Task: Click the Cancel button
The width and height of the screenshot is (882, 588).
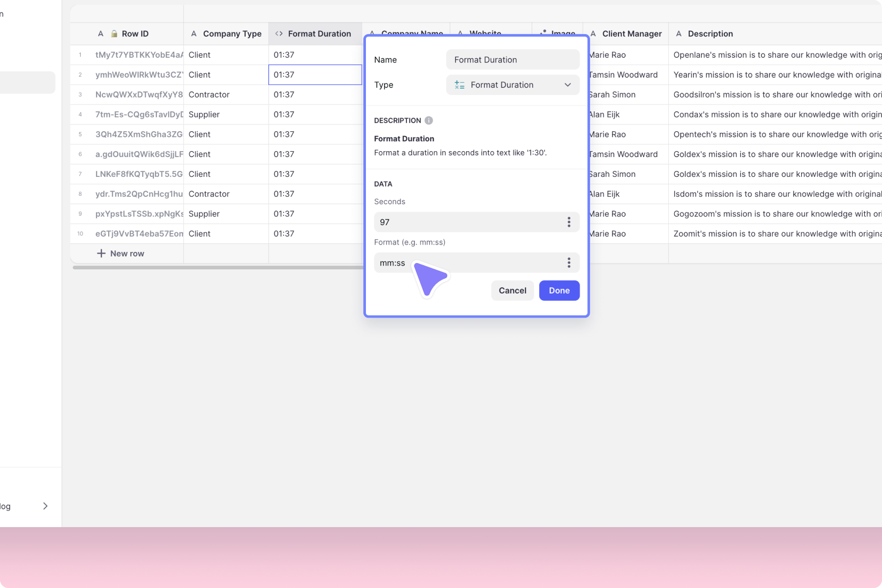Action: pos(512,290)
